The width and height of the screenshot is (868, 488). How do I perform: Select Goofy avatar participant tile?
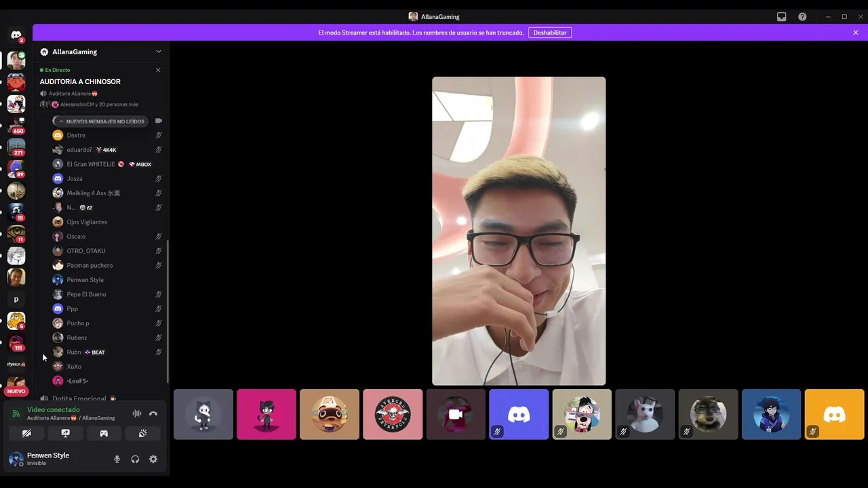pos(582,414)
